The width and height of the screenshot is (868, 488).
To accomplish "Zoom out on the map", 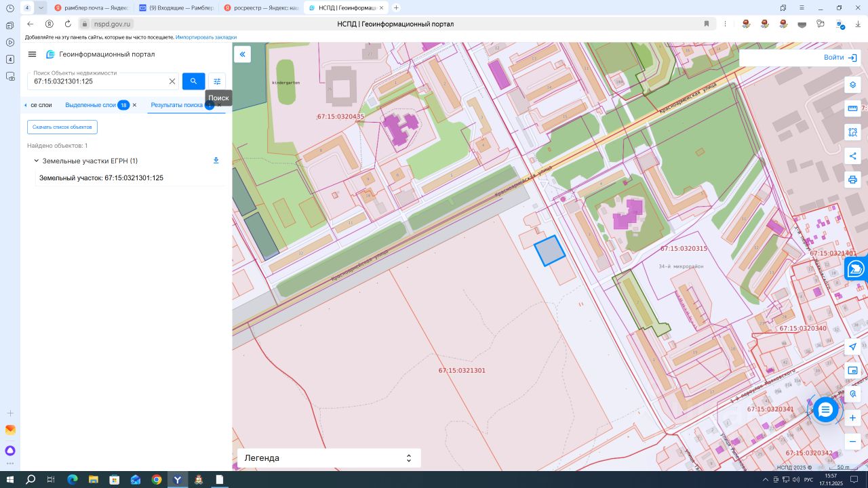I will click(852, 441).
